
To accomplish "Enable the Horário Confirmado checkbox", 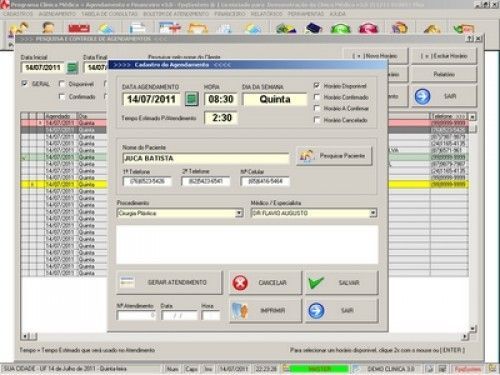I will (x=317, y=97).
